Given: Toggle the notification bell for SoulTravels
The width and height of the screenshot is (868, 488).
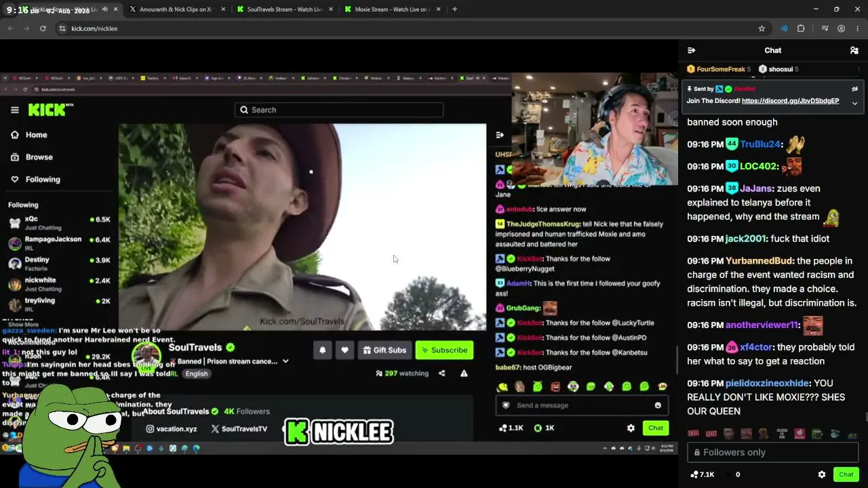Looking at the screenshot, I should 322,350.
